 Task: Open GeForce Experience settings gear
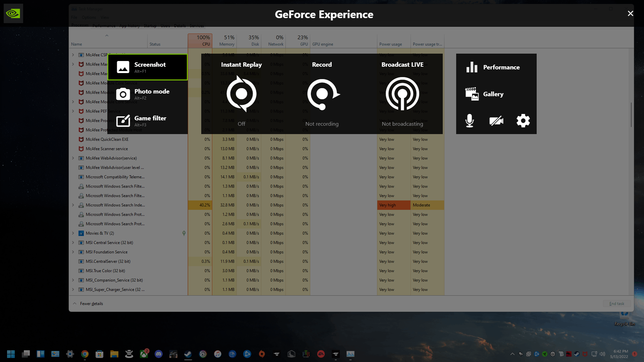click(x=523, y=121)
